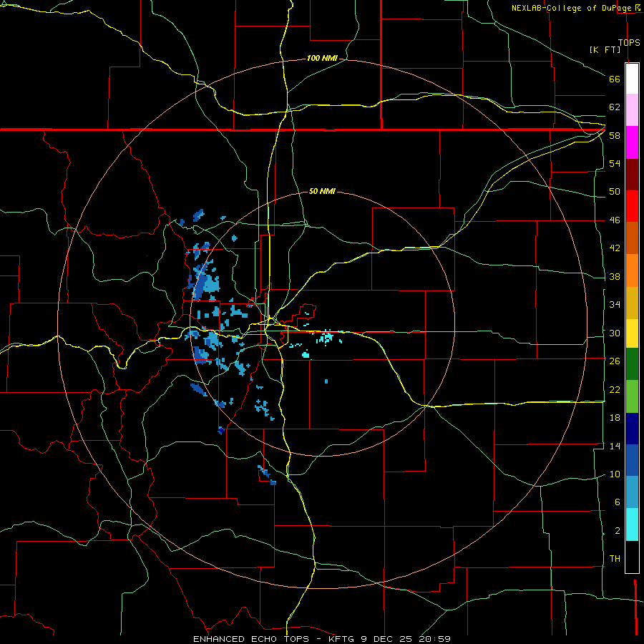This screenshot has height=644, width=644.
Task: Click the '2' scale value
Action: [x=618, y=531]
